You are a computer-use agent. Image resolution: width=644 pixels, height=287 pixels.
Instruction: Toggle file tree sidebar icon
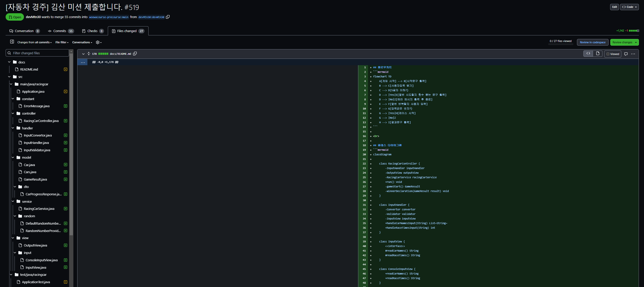[x=12, y=42]
